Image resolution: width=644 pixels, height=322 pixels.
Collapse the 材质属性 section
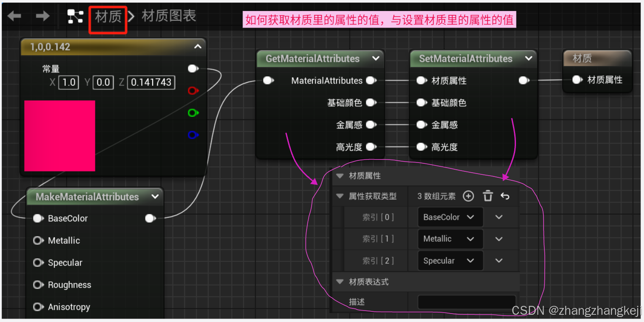pos(339,176)
